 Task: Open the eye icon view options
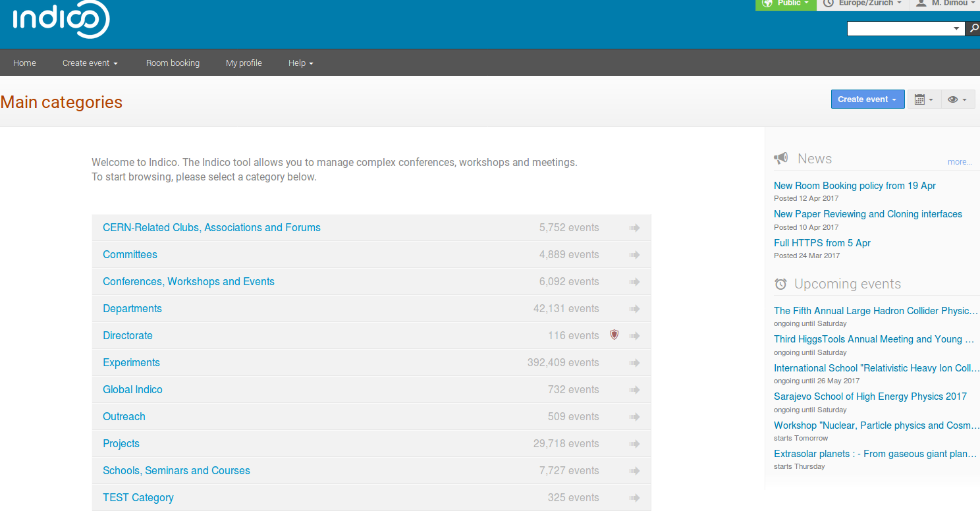tap(958, 99)
